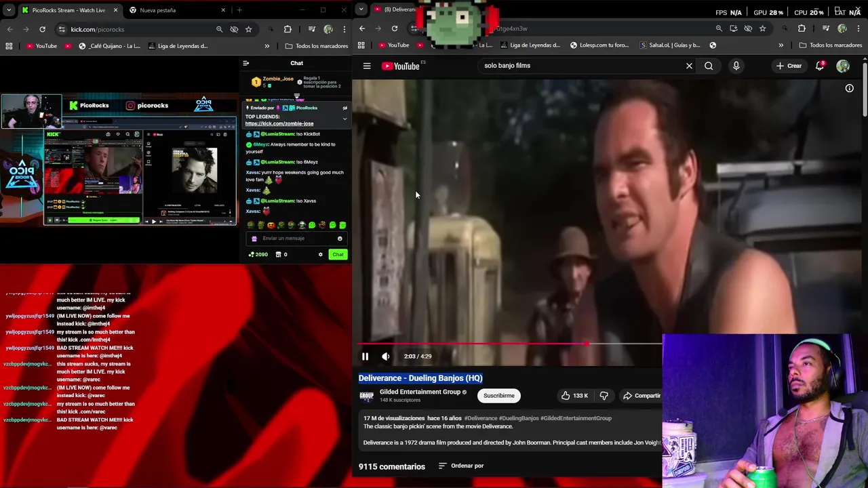Image resolution: width=868 pixels, height=488 pixels.
Task: Pause the Deliverance video
Action: pos(365,356)
